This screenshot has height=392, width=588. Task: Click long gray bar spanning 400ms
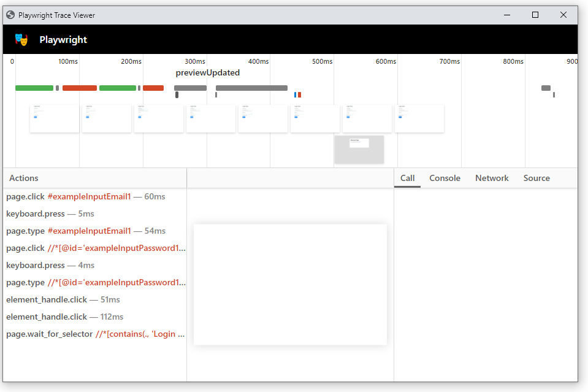coord(251,88)
